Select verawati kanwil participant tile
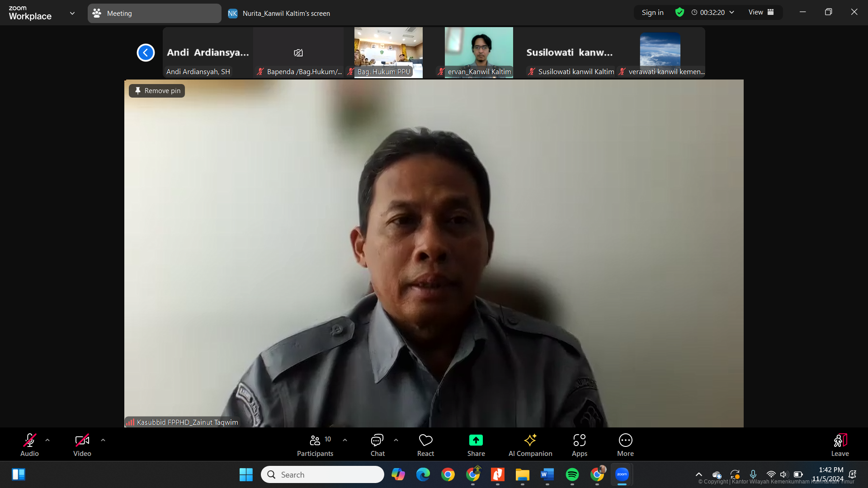This screenshot has width=868, height=488. (x=660, y=52)
